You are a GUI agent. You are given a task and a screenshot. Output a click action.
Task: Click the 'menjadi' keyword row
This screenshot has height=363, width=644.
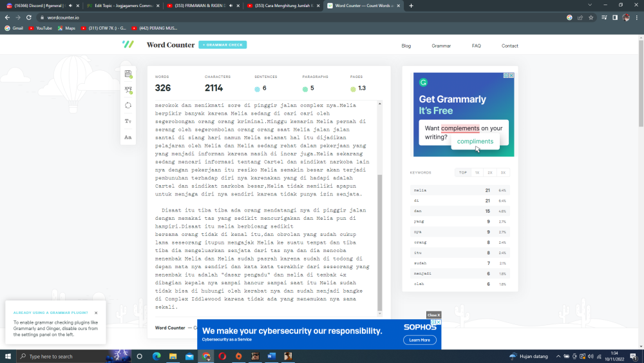460,273
